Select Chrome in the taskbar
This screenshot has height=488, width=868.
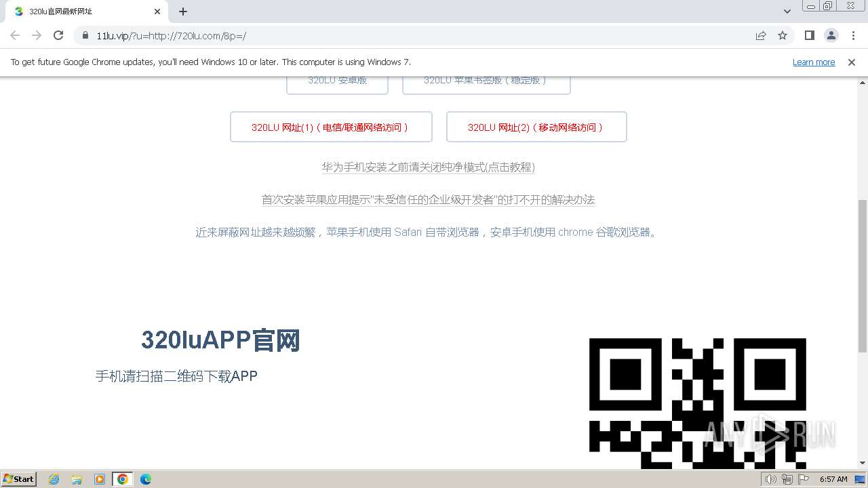coord(123,479)
